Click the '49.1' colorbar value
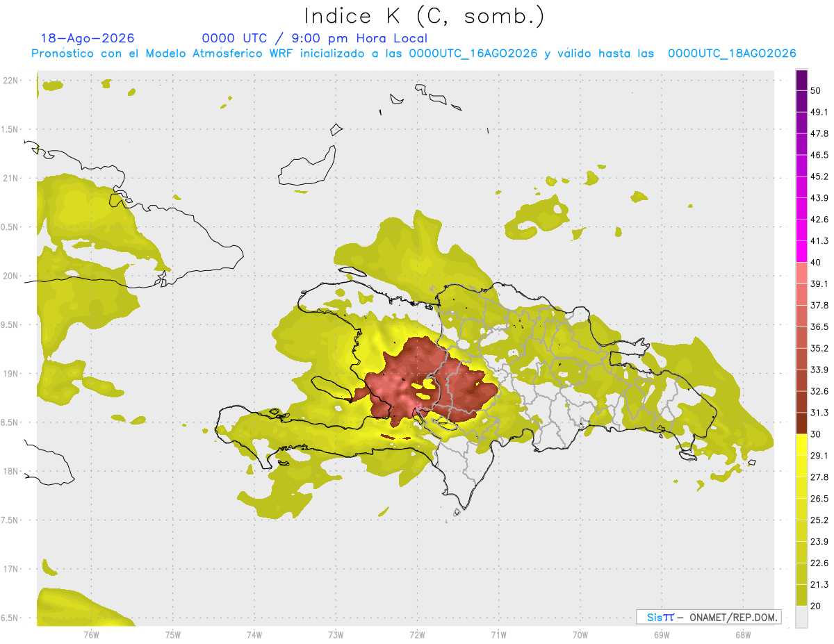The width and height of the screenshot is (834, 644). (819, 113)
